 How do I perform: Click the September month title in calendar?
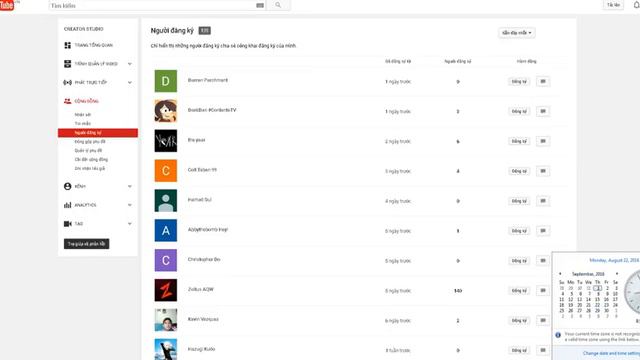588,274
